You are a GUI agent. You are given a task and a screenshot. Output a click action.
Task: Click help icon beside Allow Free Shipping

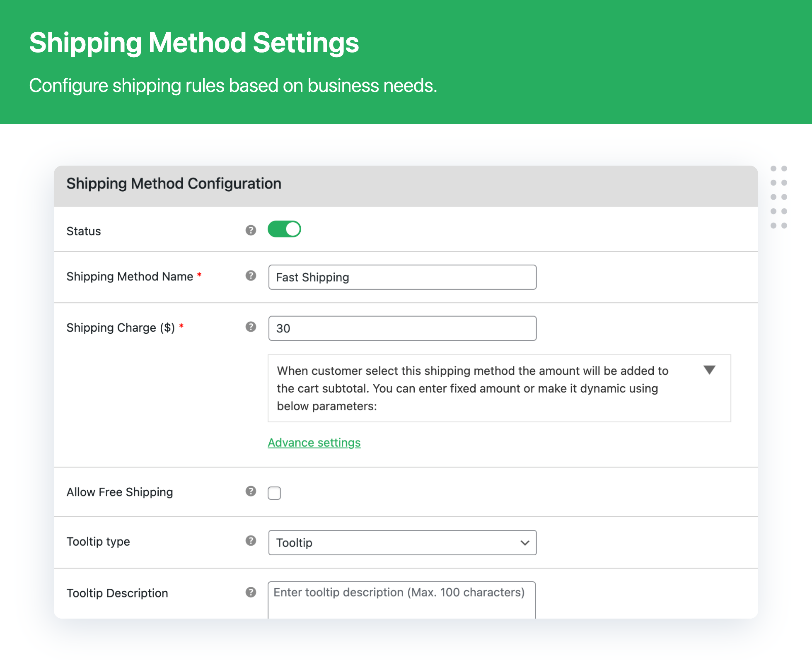(x=251, y=491)
